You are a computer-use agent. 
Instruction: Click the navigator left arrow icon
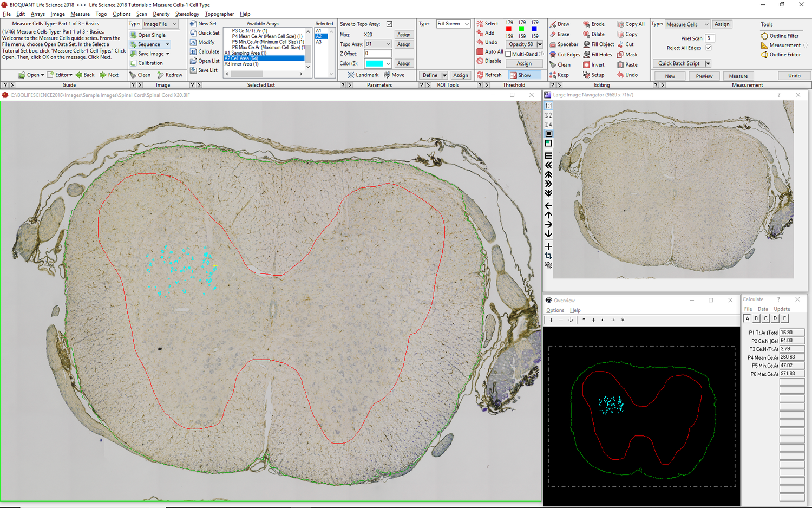click(x=548, y=206)
